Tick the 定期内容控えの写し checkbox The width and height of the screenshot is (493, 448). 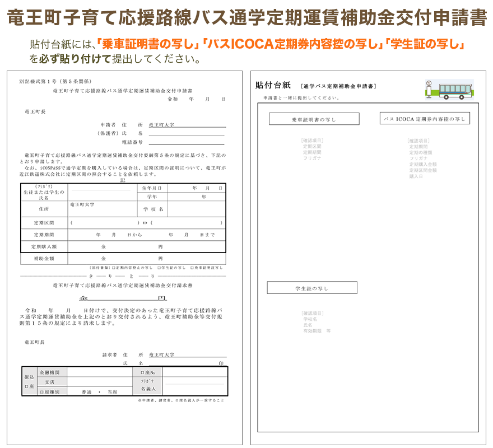(x=114, y=268)
